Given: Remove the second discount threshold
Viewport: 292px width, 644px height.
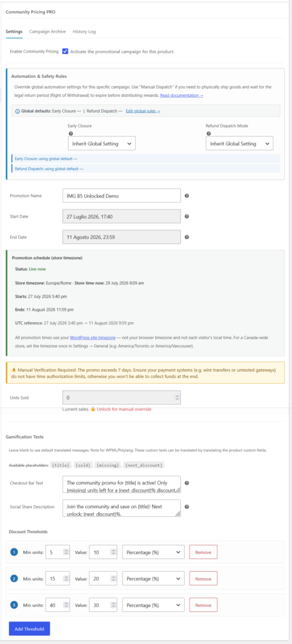Looking at the screenshot, I should pos(203,579).
